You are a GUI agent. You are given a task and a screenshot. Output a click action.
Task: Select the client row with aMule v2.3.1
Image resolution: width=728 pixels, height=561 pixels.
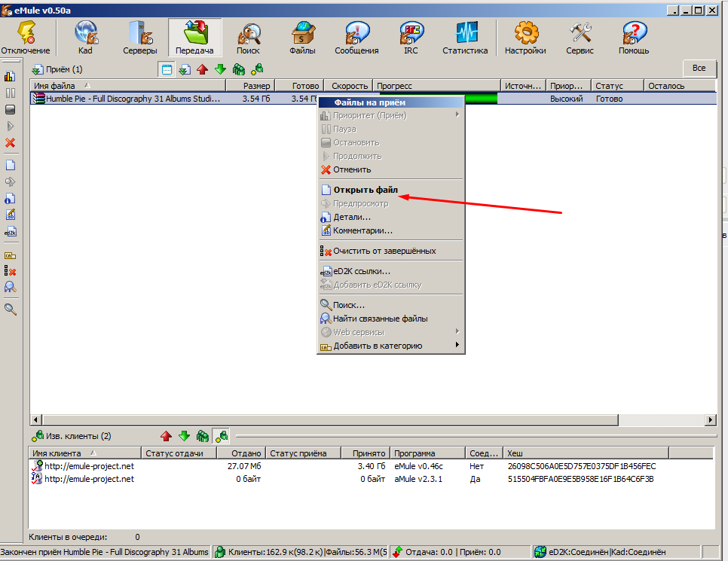click(x=372, y=479)
